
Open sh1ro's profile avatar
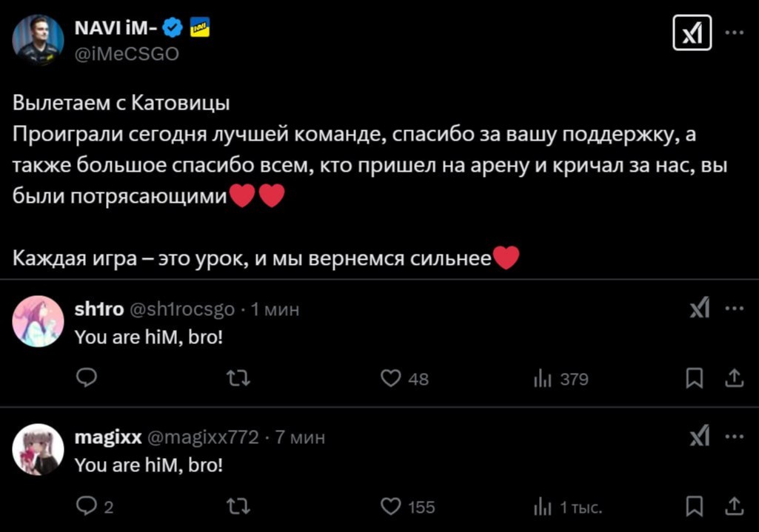[39, 321]
